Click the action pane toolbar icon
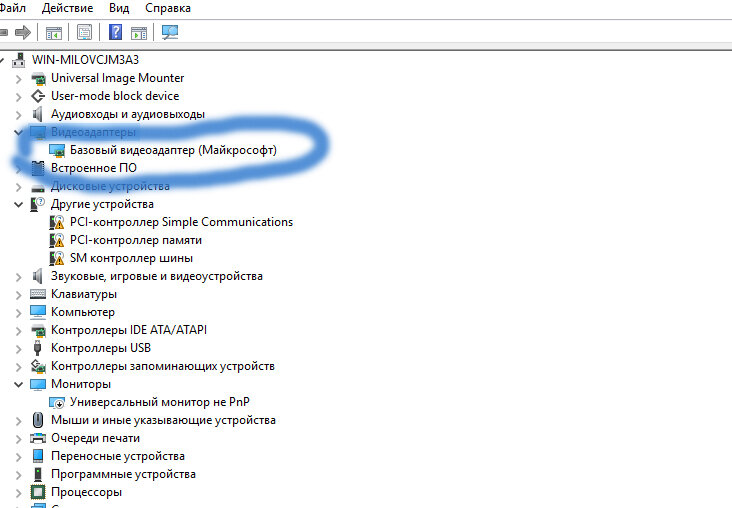 tap(139, 33)
